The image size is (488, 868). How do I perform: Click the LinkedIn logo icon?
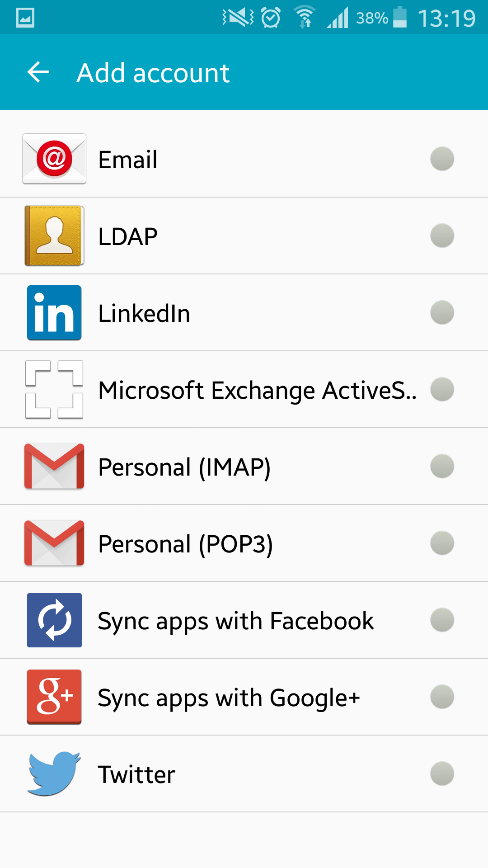point(54,312)
